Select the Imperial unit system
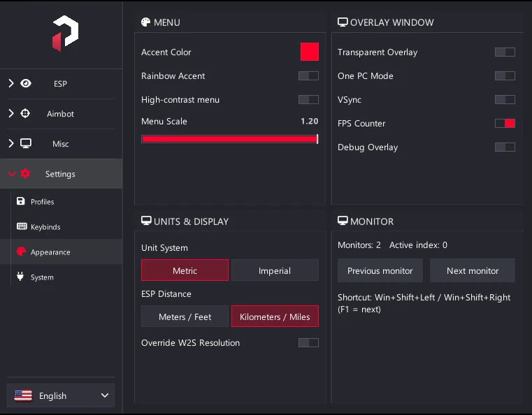 (x=275, y=270)
